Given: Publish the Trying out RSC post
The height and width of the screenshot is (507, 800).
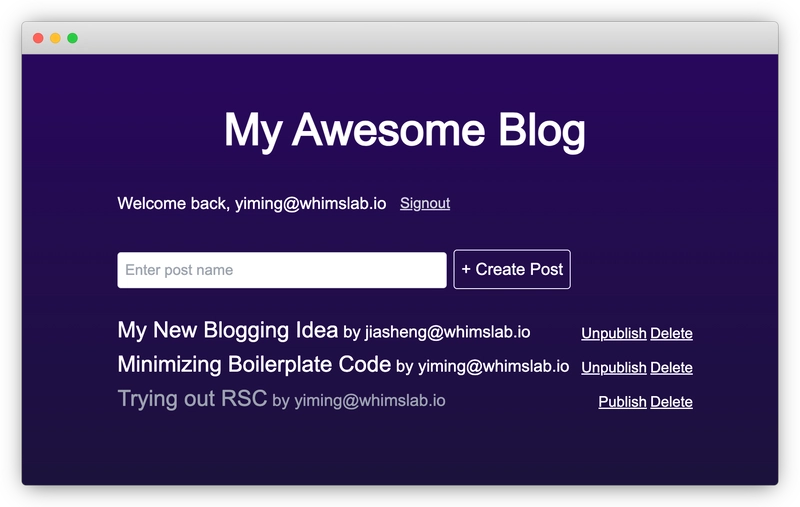Looking at the screenshot, I should 622,402.
